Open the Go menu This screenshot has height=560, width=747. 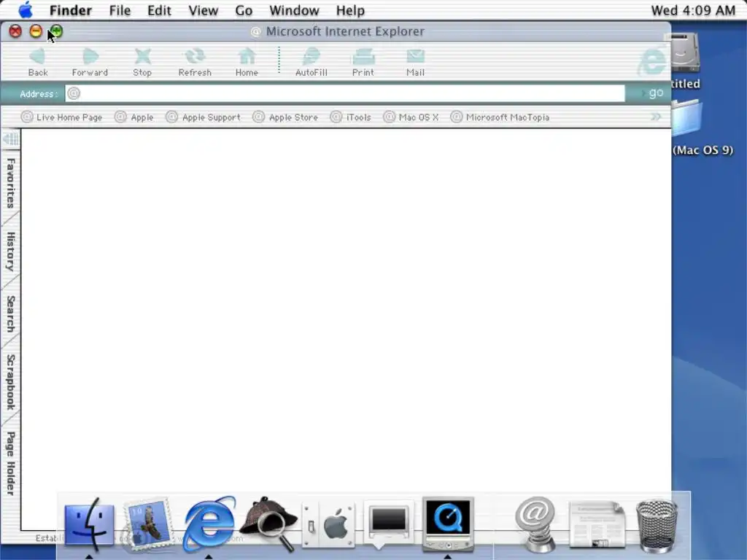click(x=244, y=10)
